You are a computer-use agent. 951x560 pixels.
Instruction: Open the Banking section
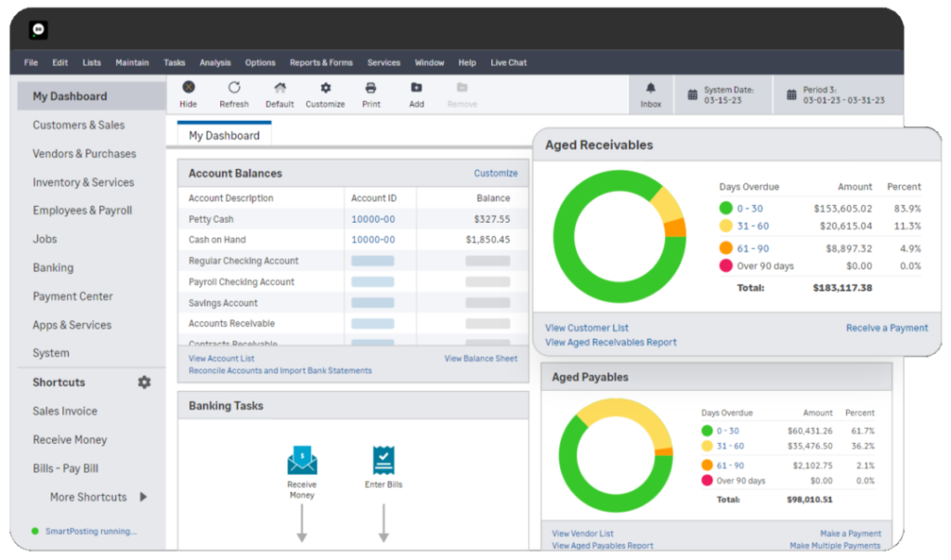[x=53, y=267]
